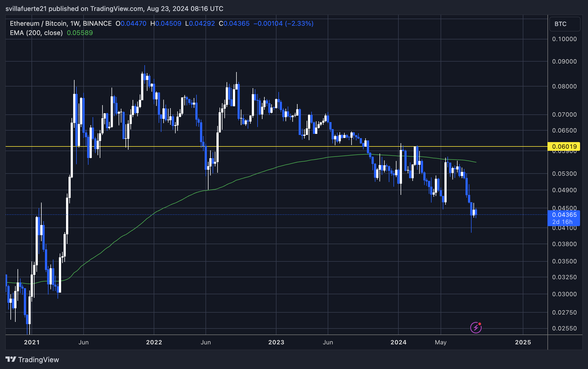Click the 0.02550 price scale label
The width and height of the screenshot is (588, 369).
coord(564,328)
